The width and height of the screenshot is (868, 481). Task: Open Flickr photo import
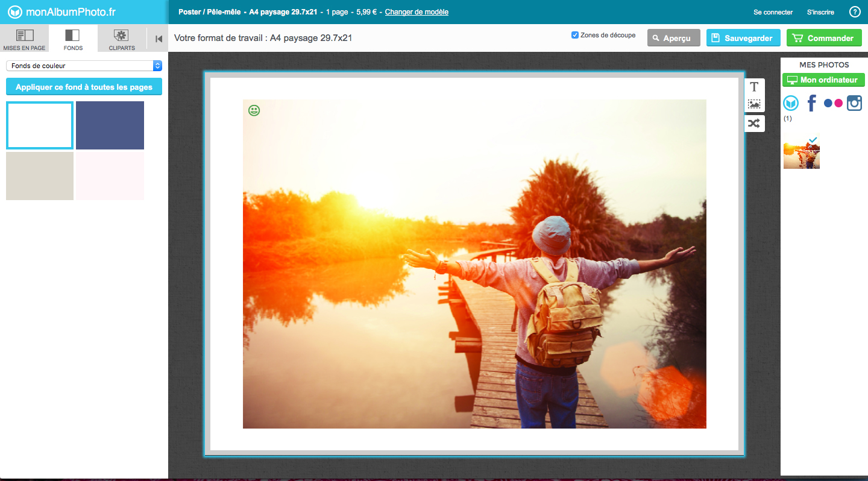click(x=833, y=103)
